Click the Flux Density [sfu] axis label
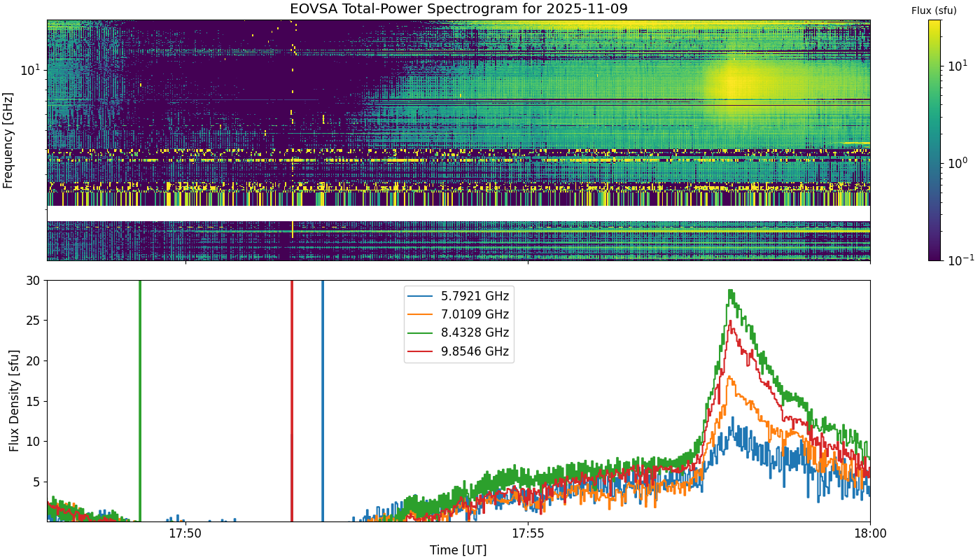Screen dimensions: 980x560 tap(14, 401)
